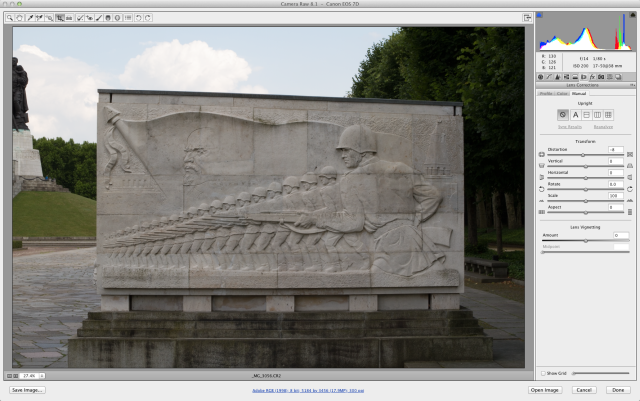The width and height of the screenshot is (640, 401).
Task: Click the Save Image button
Action: click(27, 390)
